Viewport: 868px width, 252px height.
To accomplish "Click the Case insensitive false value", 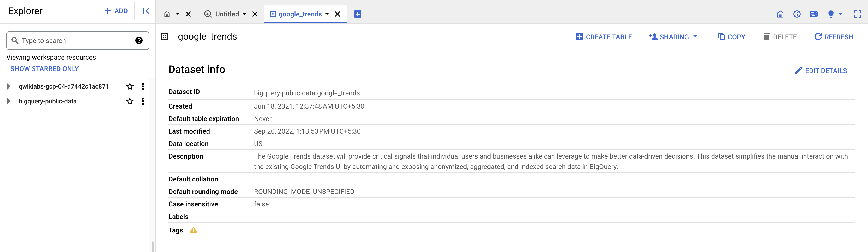I will [261, 204].
